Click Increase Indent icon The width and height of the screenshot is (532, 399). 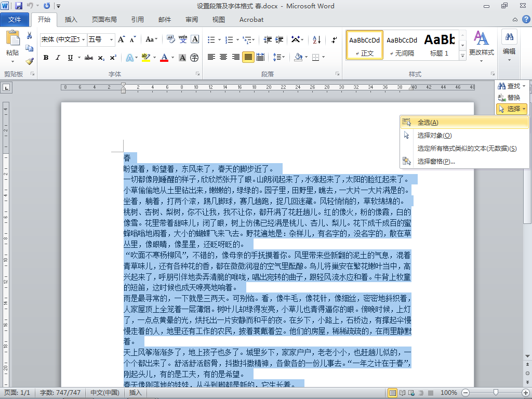279,39
